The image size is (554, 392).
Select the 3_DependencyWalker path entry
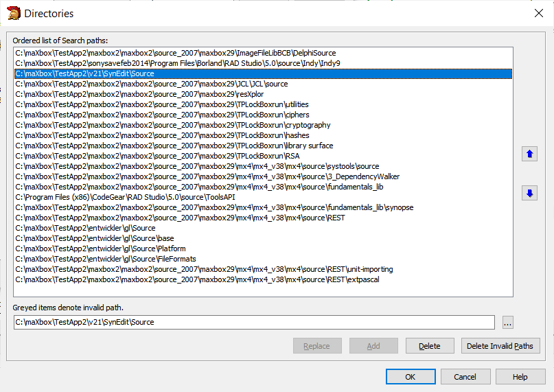(207, 176)
